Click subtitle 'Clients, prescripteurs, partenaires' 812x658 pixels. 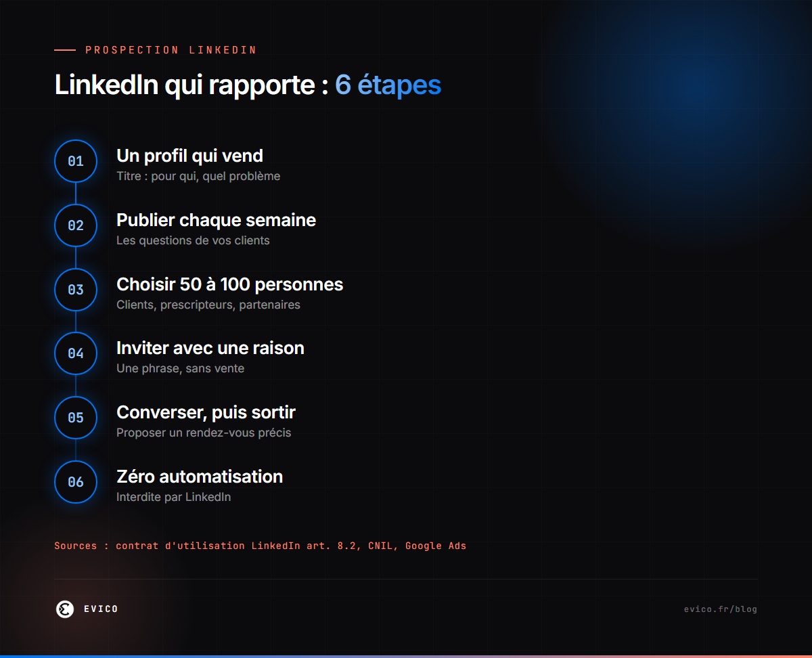208,305
